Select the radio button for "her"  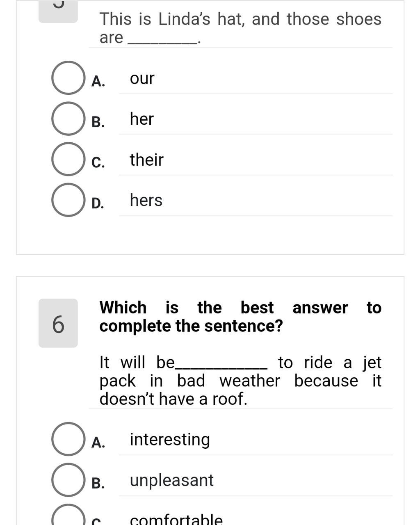tap(68, 119)
